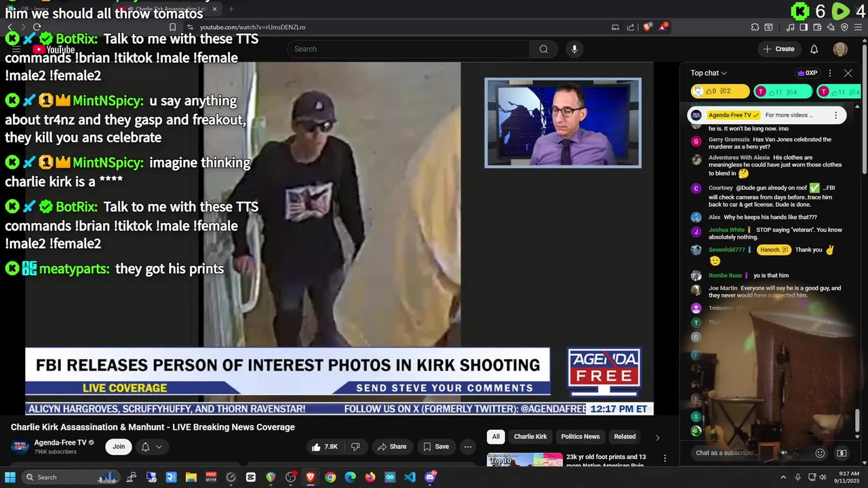Open the Leo AI sparkle icon
Screen dimensions: 868x488
point(831,27)
